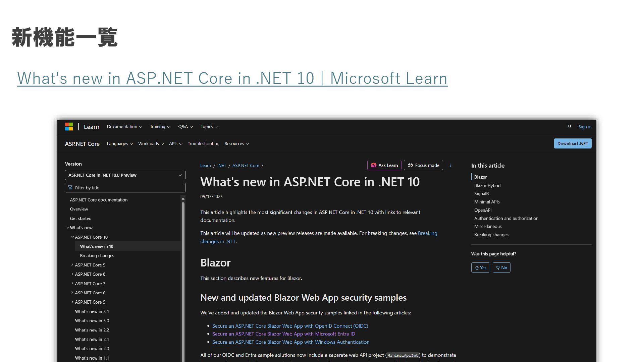The height and width of the screenshot is (362, 644).
Task: Click the Download .NET button
Action: point(572,143)
